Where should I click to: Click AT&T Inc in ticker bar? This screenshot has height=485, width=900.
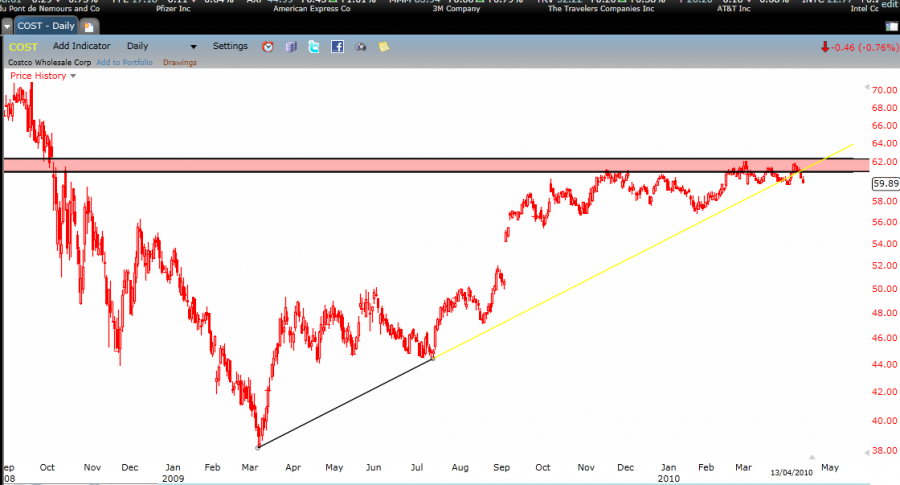click(x=734, y=9)
